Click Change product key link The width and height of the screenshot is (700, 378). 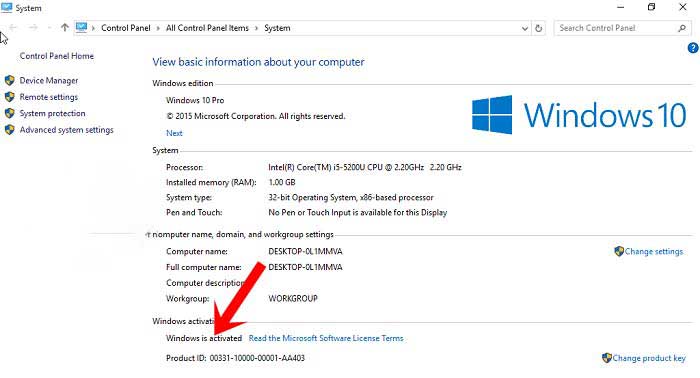point(649,358)
